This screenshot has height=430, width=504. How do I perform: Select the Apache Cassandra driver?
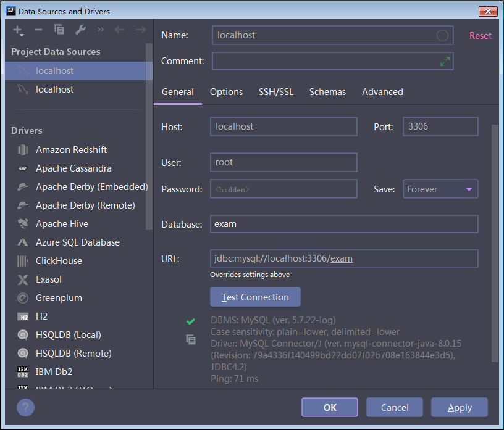click(x=73, y=168)
